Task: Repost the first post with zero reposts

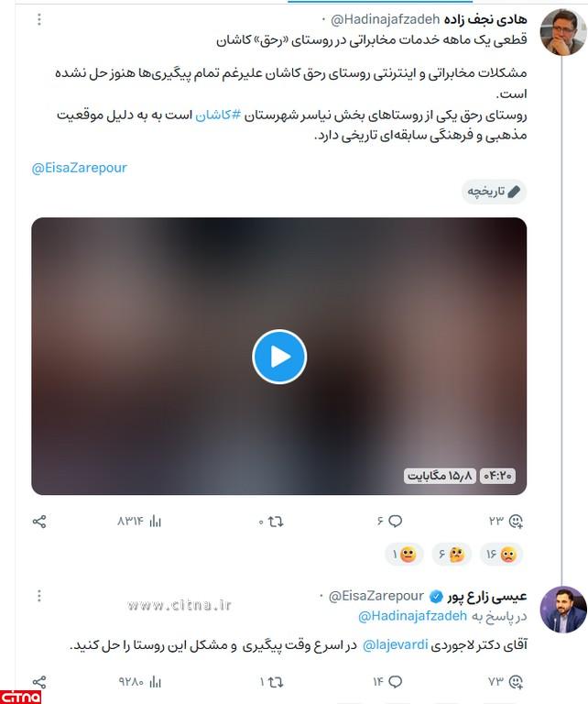Action: (x=271, y=522)
